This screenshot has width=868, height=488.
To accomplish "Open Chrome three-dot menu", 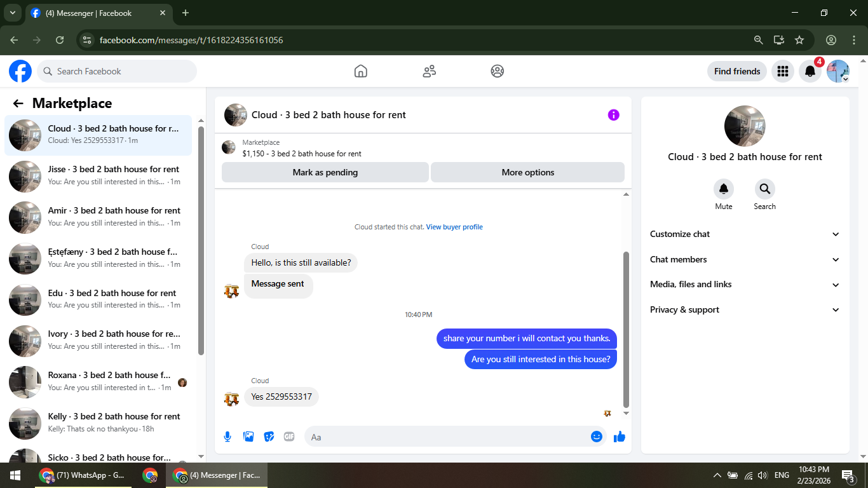I will 854,40.
